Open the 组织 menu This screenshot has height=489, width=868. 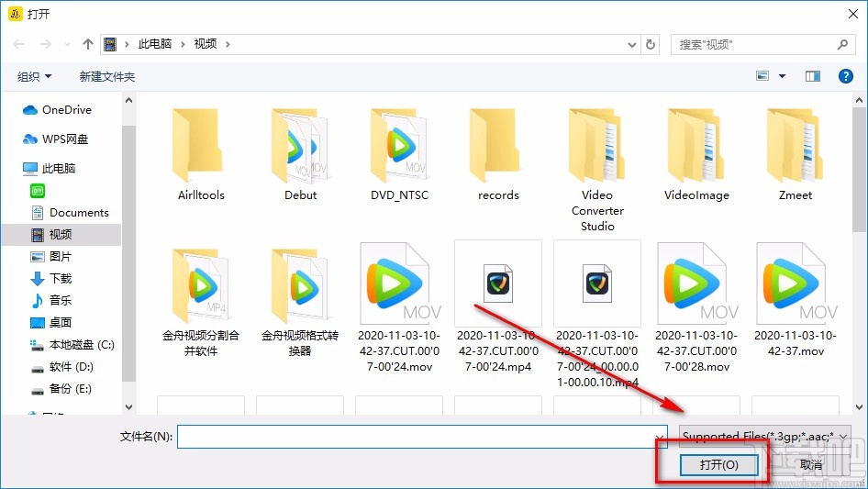pyautogui.click(x=34, y=76)
